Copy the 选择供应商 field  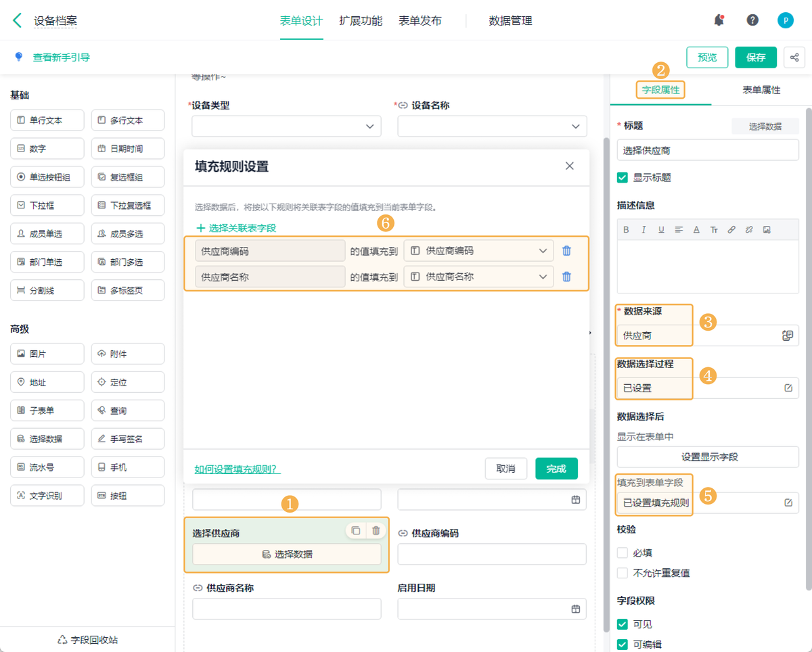[356, 530]
